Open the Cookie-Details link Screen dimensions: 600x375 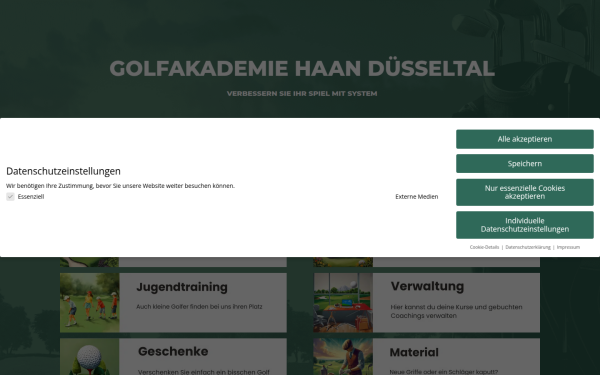pyautogui.click(x=484, y=247)
